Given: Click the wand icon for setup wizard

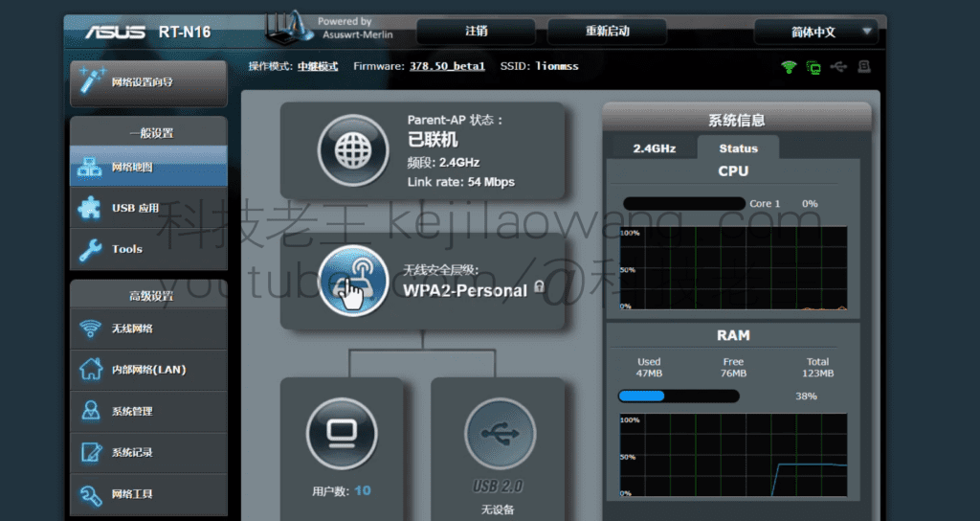Looking at the screenshot, I should pyautogui.click(x=93, y=81).
